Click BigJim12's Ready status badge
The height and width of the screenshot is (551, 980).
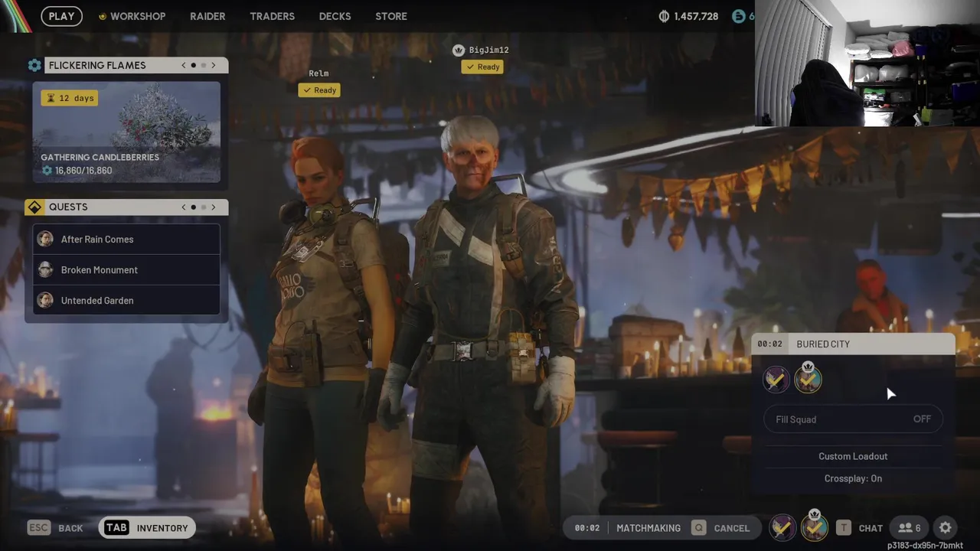tap(482, 67)
